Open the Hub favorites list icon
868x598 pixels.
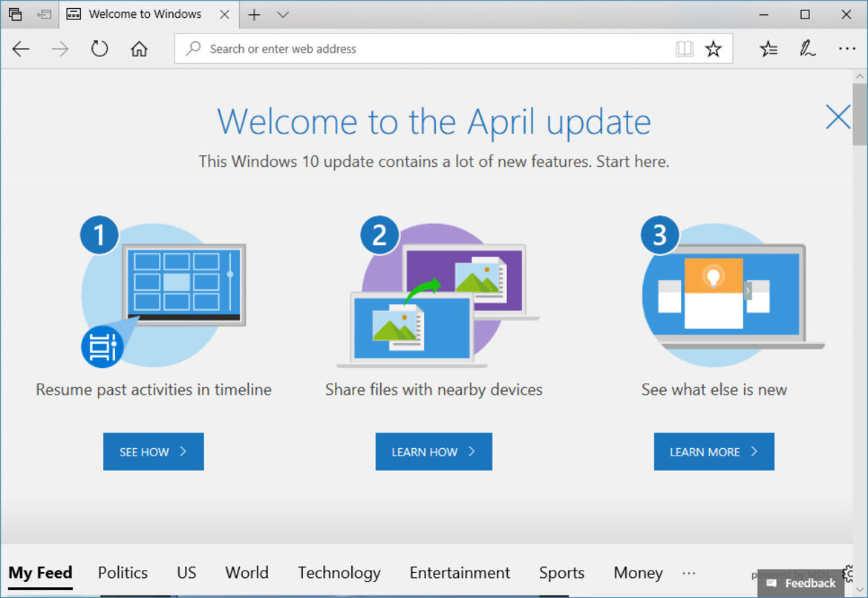click(769, 49)
